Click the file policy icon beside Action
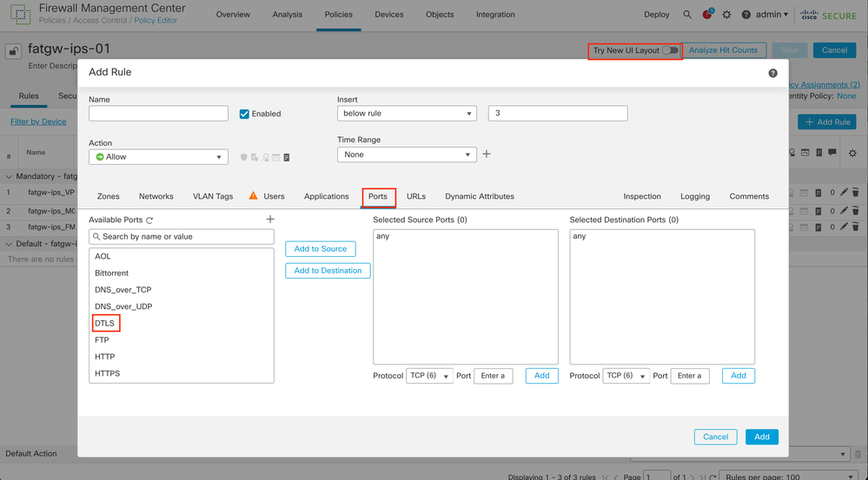This screenshot has width=868, height=480. click(255, 158)
